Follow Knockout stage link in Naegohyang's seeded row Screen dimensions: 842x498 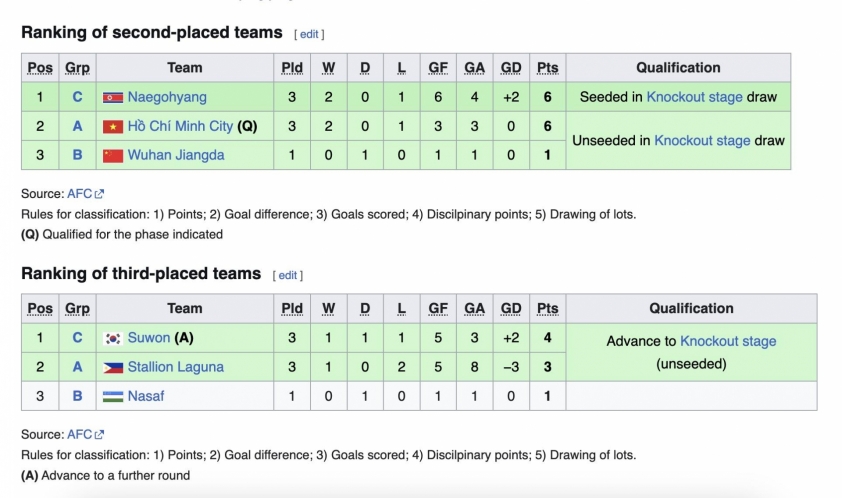[694, 97]
